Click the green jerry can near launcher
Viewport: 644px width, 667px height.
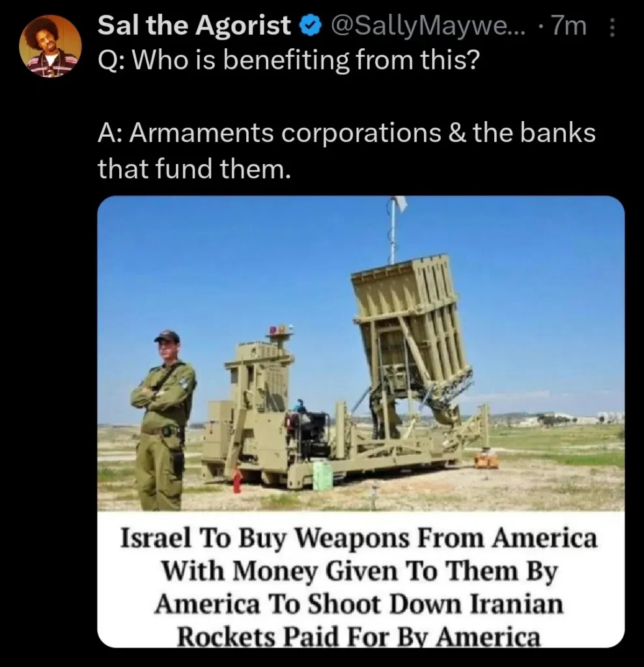322,476
